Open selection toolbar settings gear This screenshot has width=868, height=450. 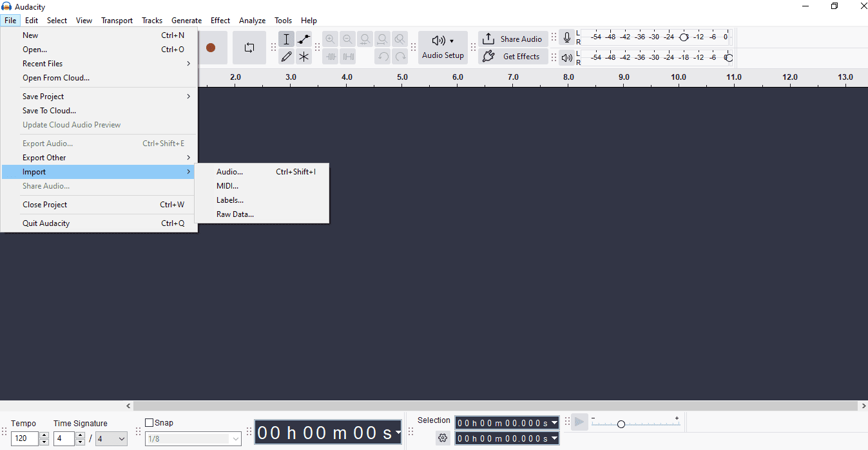[443, 438]
